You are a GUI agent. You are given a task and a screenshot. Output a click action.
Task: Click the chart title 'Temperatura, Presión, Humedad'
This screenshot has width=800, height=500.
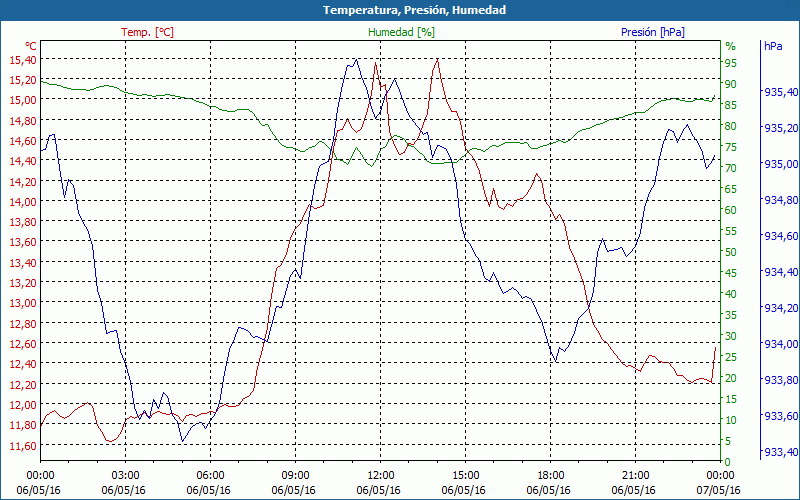click(x=414, y=10)
